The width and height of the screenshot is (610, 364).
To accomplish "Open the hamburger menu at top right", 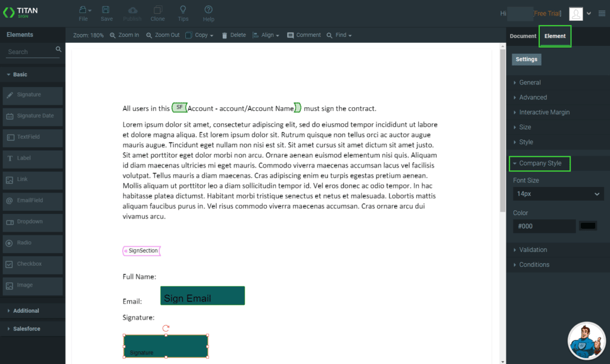I will click(602, 13).
